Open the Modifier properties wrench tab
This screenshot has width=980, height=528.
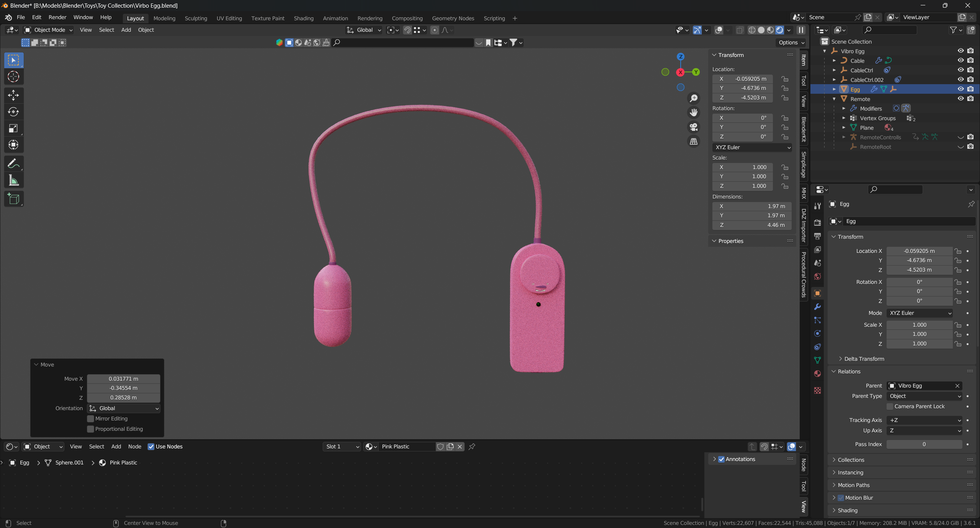[817, 307]
